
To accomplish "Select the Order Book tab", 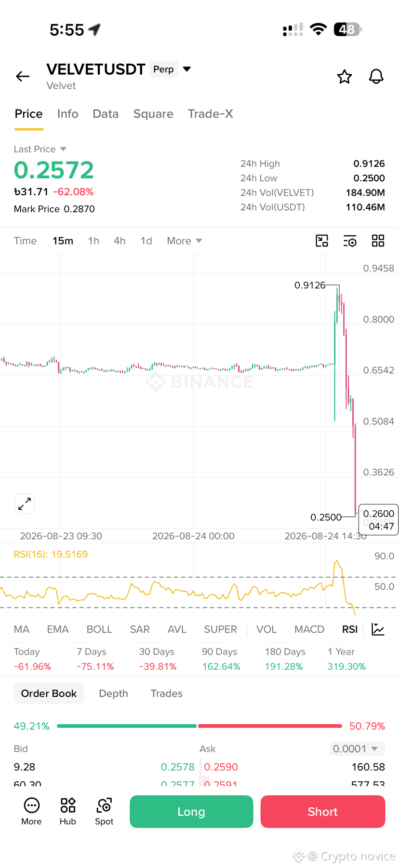I will pos(49,693).
